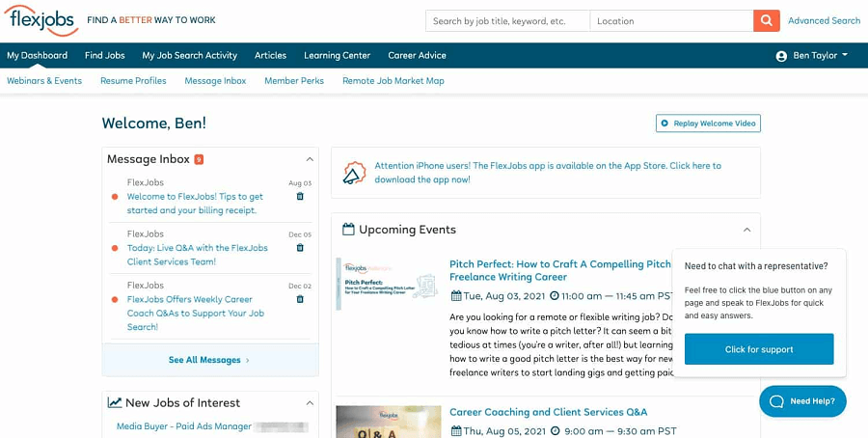Delete the Weekly Career Coach Q&As message
868x438 pixels.
tap(300, 299)
